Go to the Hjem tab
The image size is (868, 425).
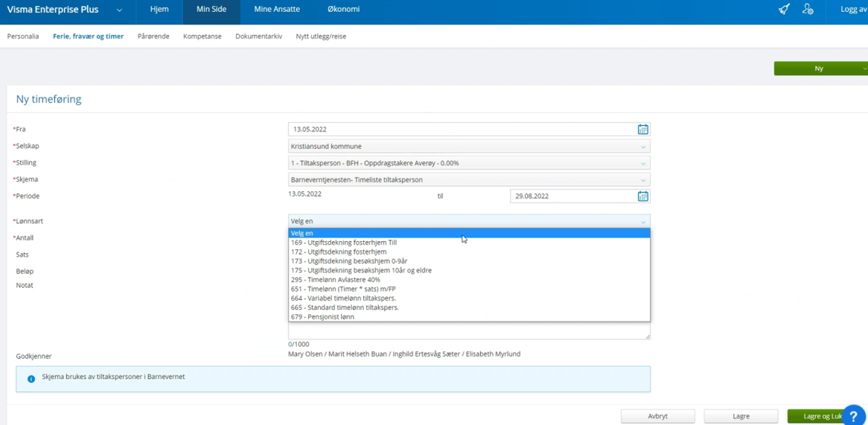point(159,10)
